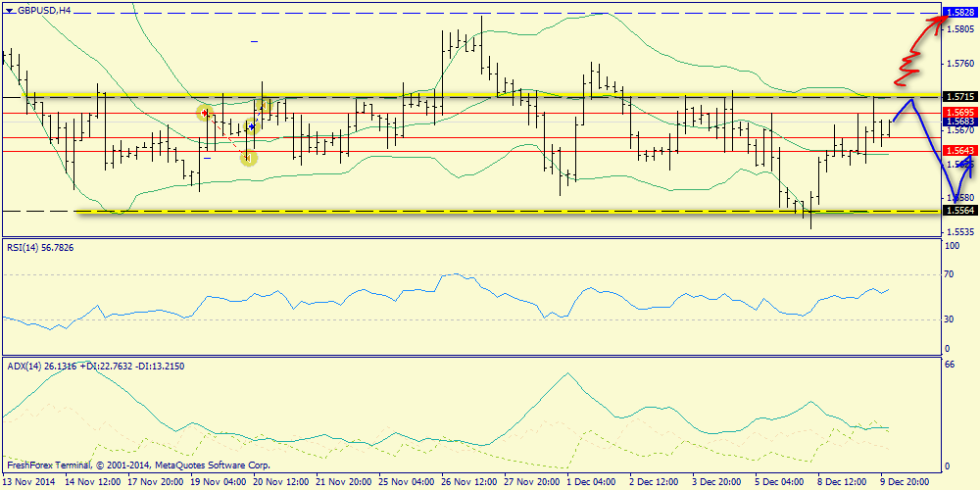Click the 17 Nov 20:00 time label
The width and height of the screenshot is (980, 490).
[x=155, y=482]
